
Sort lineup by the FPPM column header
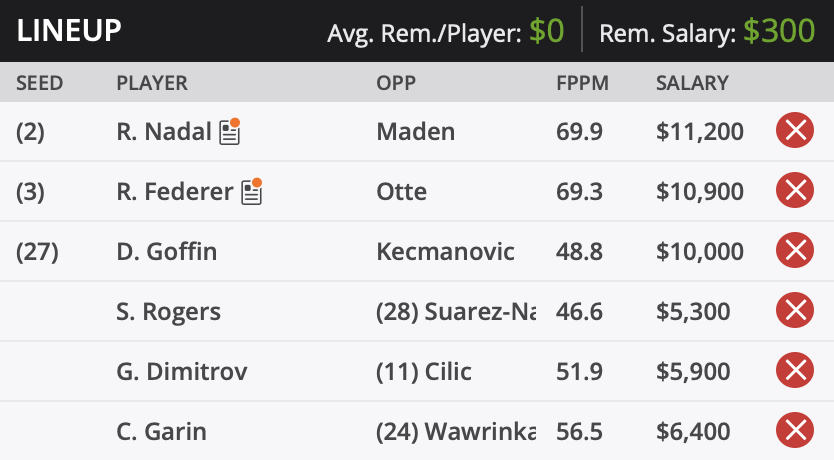tap(582, 83)
